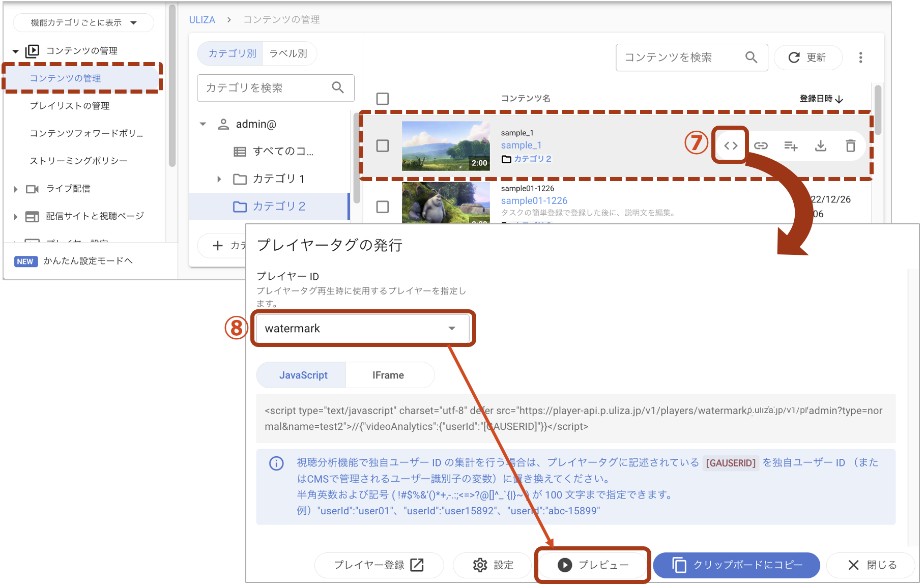The width and height of the screenshot is (924, 586).
Task: Select カテゴリ2 in the category tree
Action: tap(269, 207)
